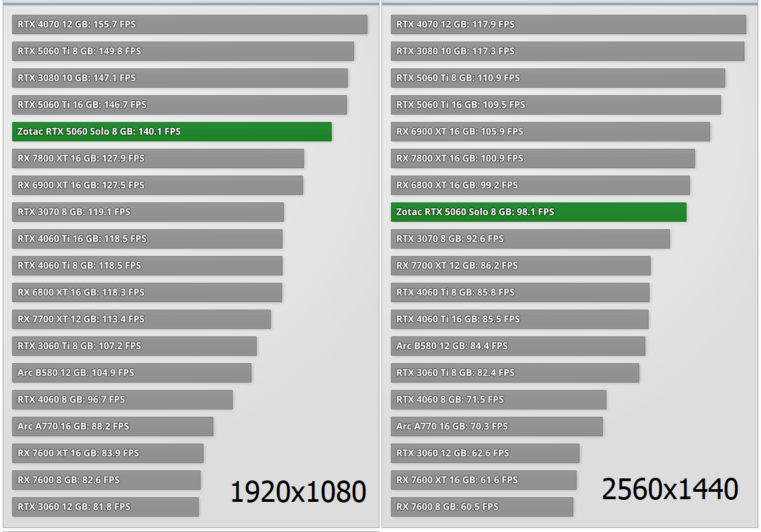Click the 'RTX 4070 12 GB: 117.9 FPS' bar
Screen dimensions: 761x532
(569, 24)
